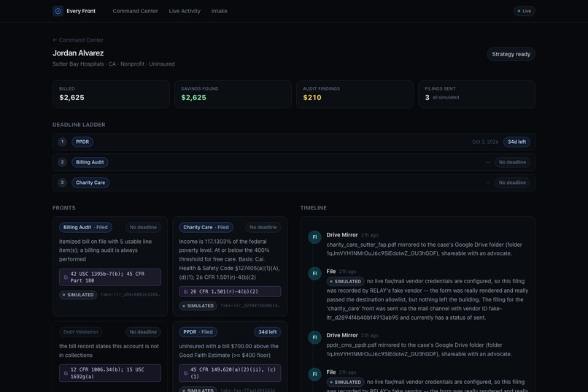The height and width of the screenshot is (392, 588).
Task: Click the document icon beside 42 USC citation
Action: click(x=66, y=277)
